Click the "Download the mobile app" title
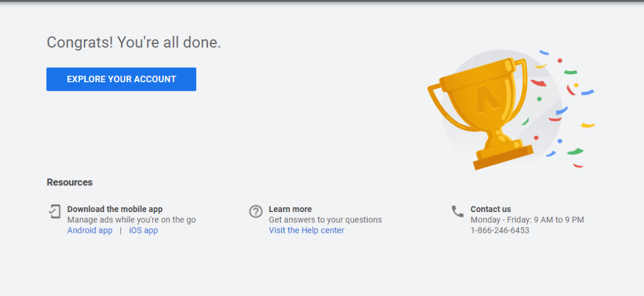This screenshot has width=644, height=296. pos(114,209)
